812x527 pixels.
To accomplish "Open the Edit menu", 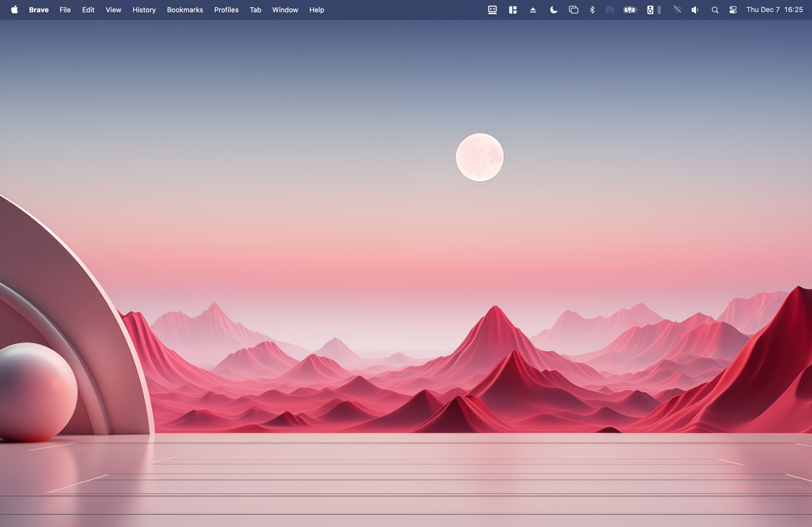I will point(88,10).
